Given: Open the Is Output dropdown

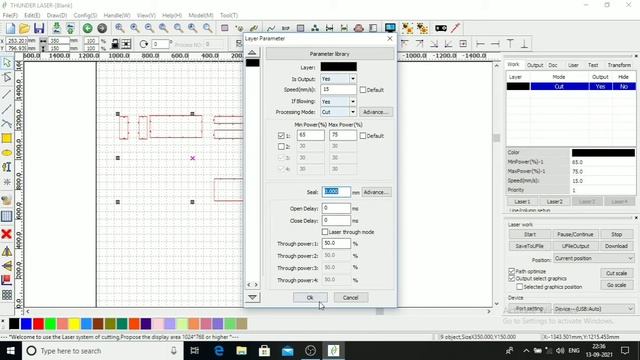Looking at the screenshot, I should (353, 79).
